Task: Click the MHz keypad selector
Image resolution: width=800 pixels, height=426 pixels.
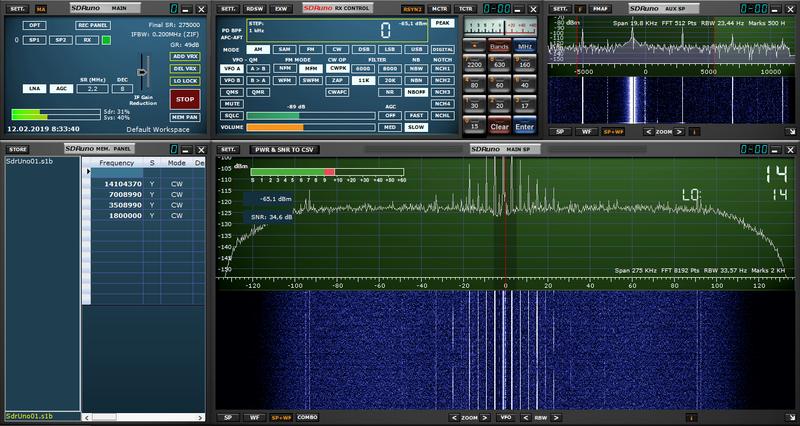Action: click(524, 45)
